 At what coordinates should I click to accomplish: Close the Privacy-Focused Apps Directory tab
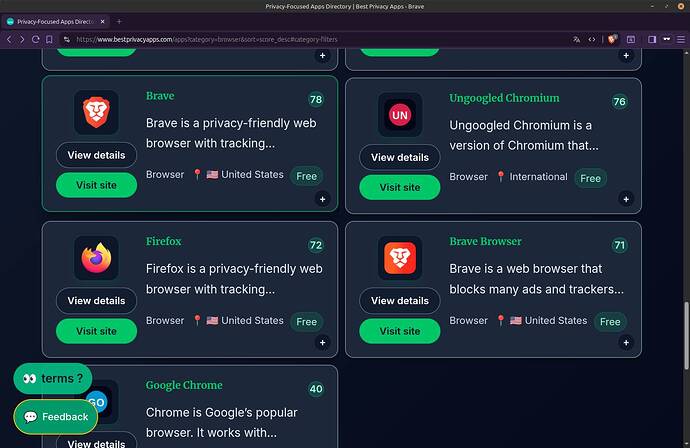pyautogui.click(x=103, y=21)
